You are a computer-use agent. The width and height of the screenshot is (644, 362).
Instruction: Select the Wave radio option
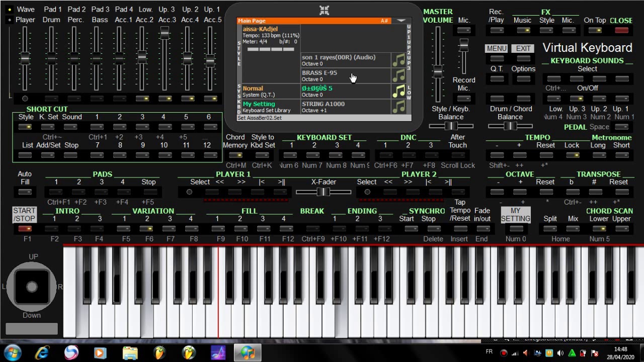pos(10,10)
